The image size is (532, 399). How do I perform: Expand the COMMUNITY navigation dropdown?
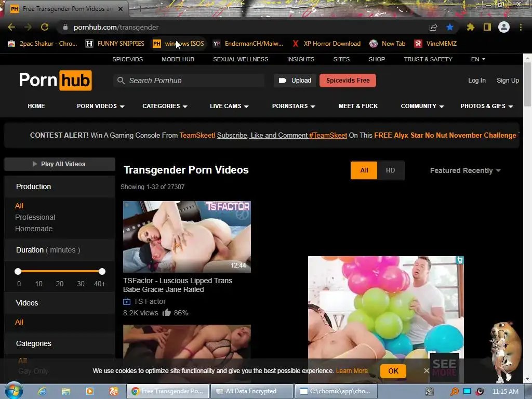pos(422,106)
